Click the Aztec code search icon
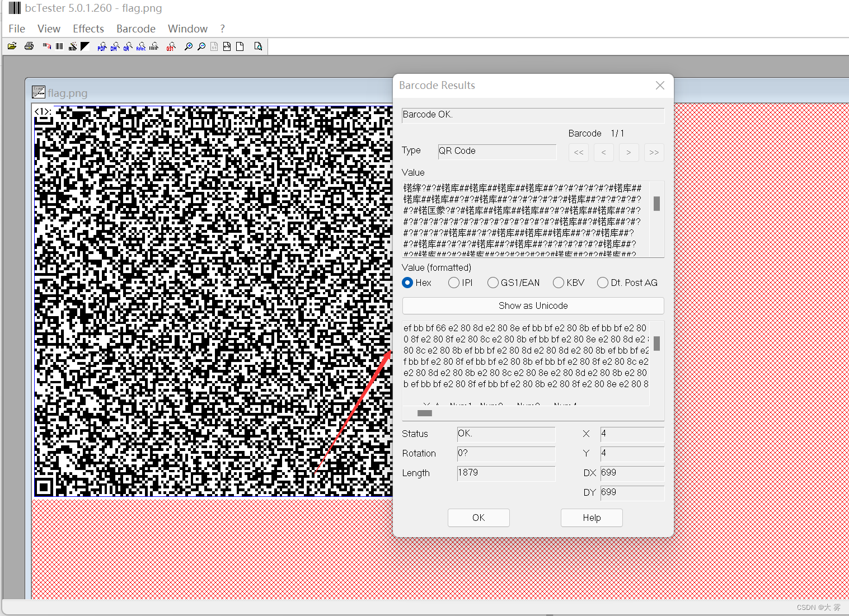This screenshot has width=849, height=616. (x=141, y=46)
